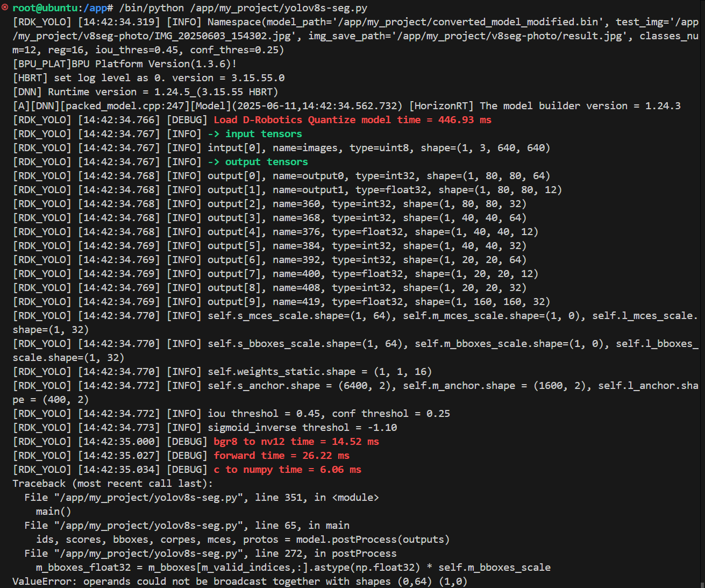Click the 'sigmoid_inverse threshol = -1.10' line
Image resolution: width=705 pixels, height=588 pixels.
coord(302,428)
